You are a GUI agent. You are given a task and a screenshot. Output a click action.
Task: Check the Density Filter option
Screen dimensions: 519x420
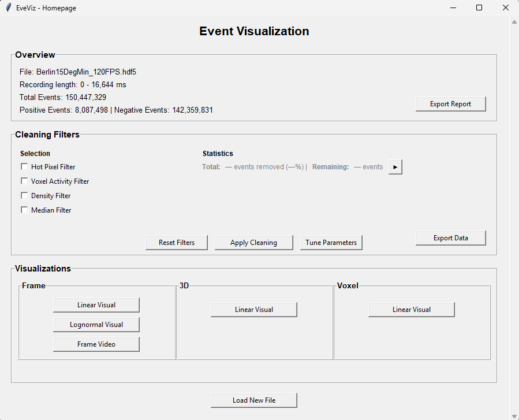click(24, 195)
